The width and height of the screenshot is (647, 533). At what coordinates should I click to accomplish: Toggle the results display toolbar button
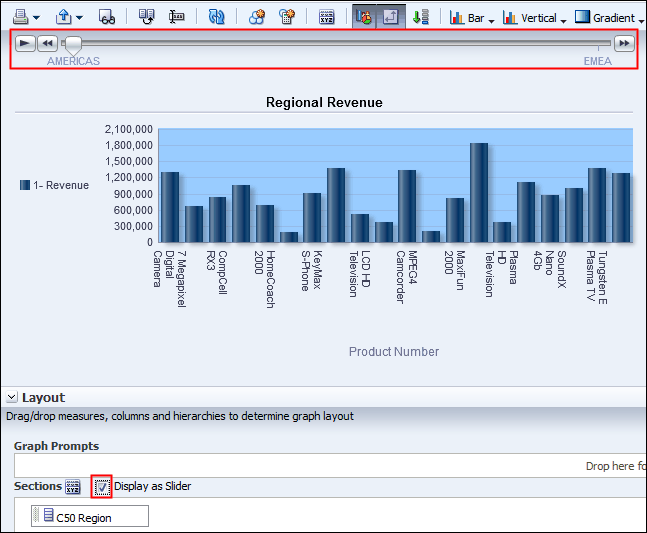click(364, 17)
